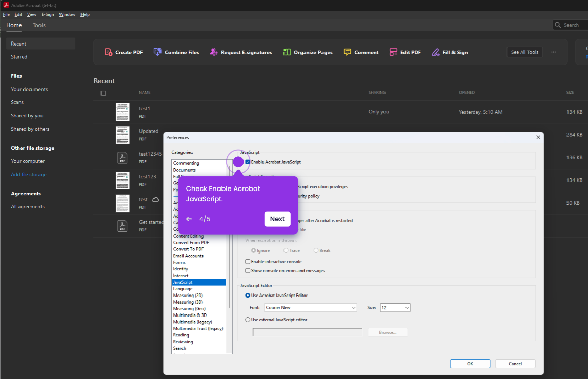Click the See All Tools button

pos(524,52)
